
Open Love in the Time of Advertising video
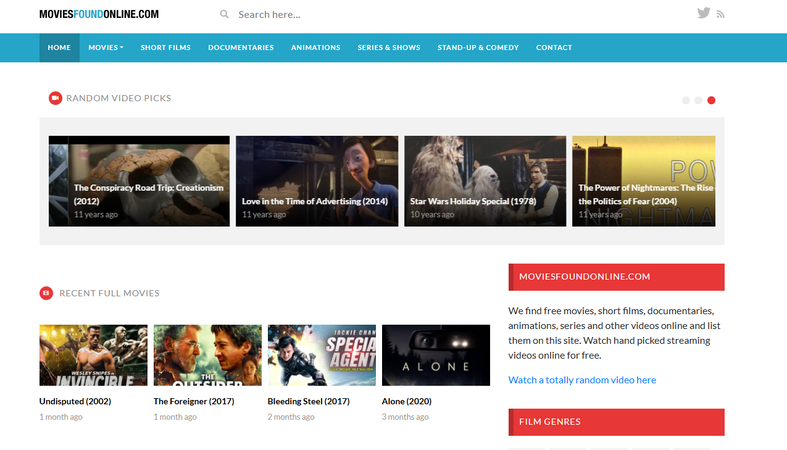(x=317, y=181)
